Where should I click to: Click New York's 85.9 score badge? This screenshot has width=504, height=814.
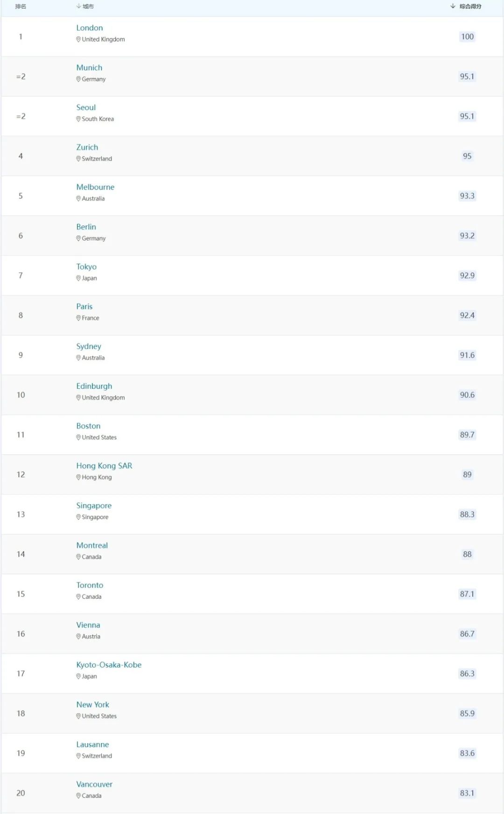click(467, 714)
